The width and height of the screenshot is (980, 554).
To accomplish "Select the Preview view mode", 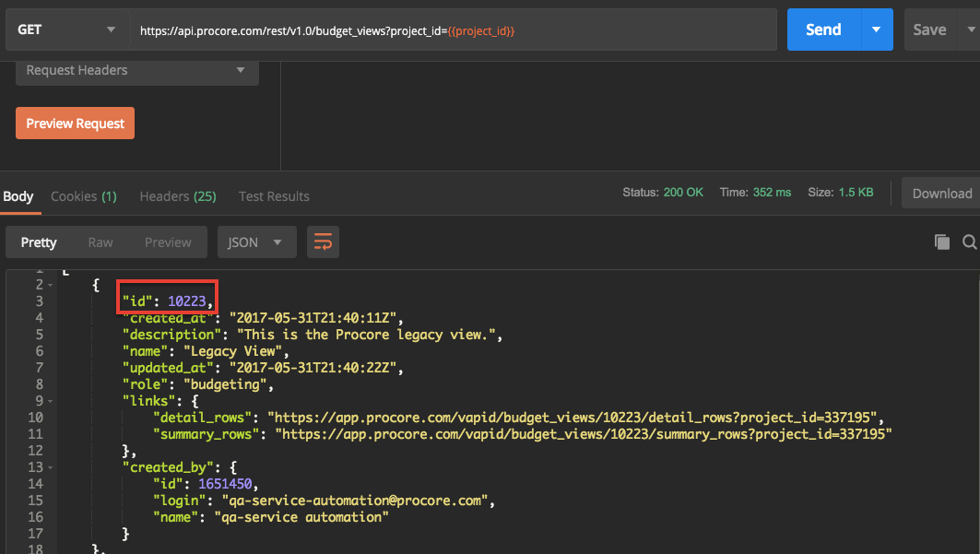I will point(168,242).
